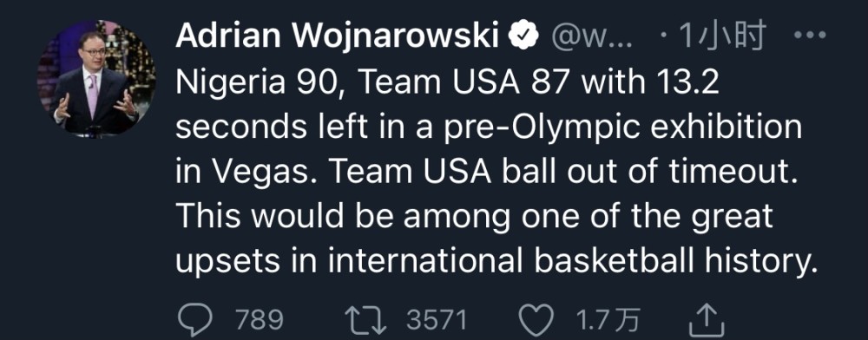The width and height of the screenshot is (868, 340).
Task: Click the 789 reply count
Action: pyautogui.click(x=260, y=319)
